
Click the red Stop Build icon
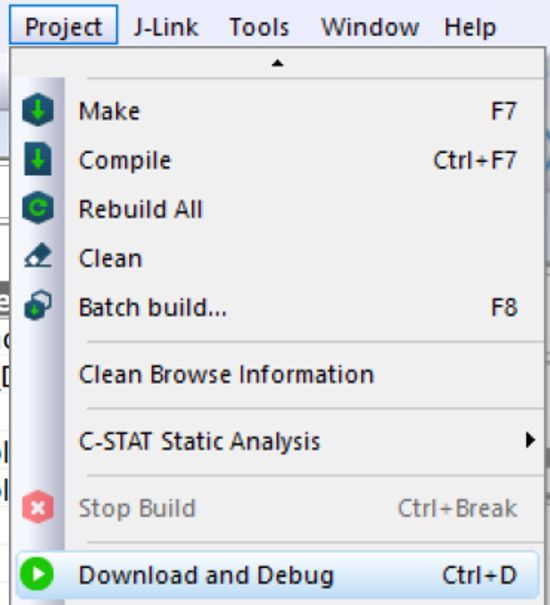click(38, 507)
